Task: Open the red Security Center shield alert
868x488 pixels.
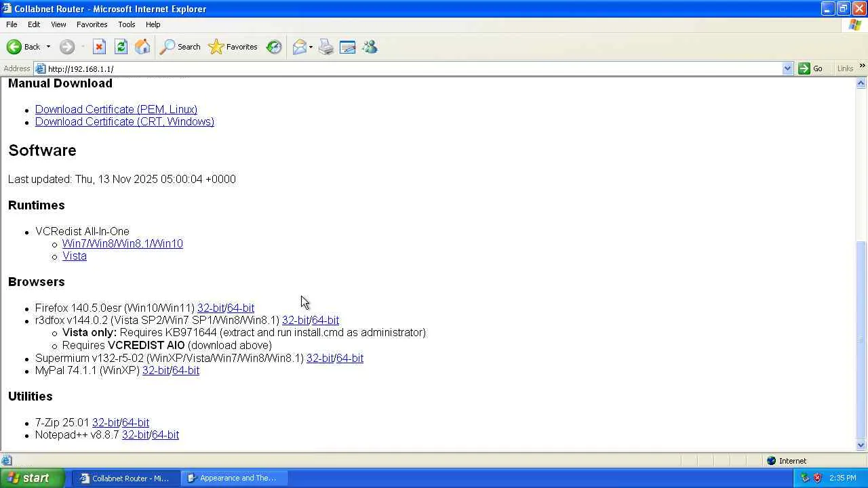Action: click(817, 478)
